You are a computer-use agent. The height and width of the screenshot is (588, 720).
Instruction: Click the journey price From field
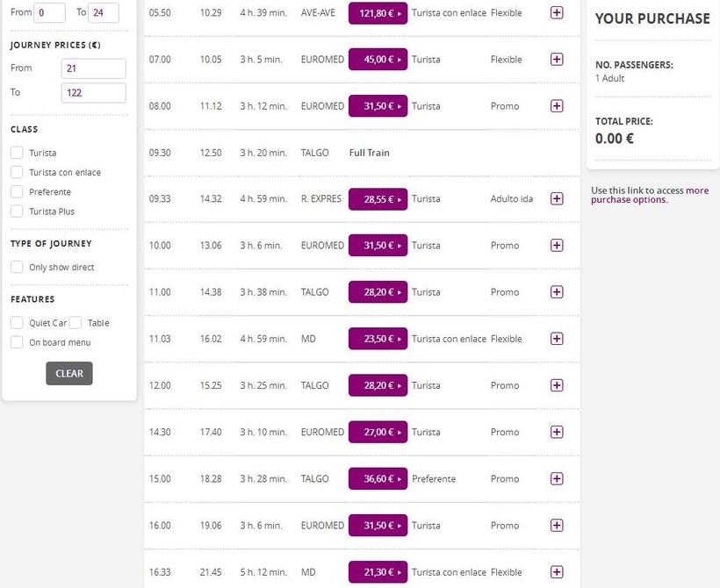pos(93,68)
